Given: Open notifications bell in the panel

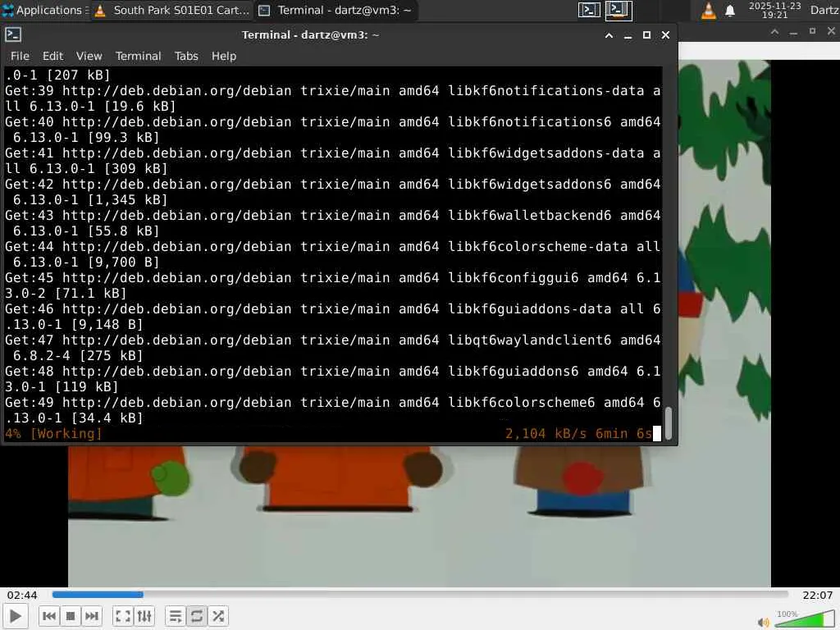Looking at the screenshot, I should 729,11.
